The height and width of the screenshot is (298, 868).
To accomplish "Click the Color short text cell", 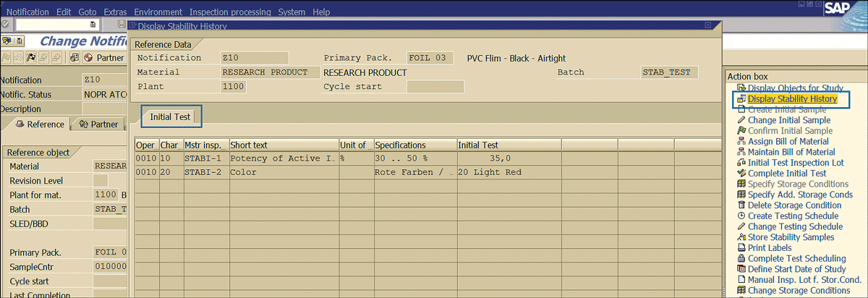I will tap(284, 173).
